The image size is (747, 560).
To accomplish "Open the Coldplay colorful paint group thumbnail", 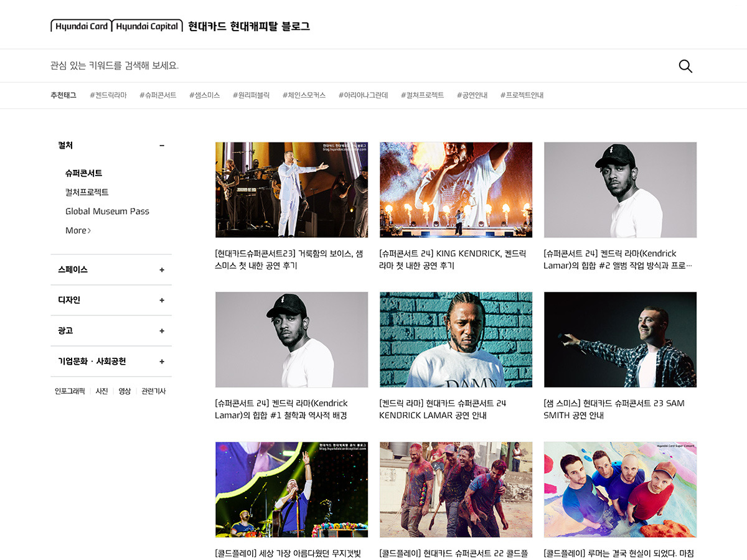I will [x=620, y=490].
